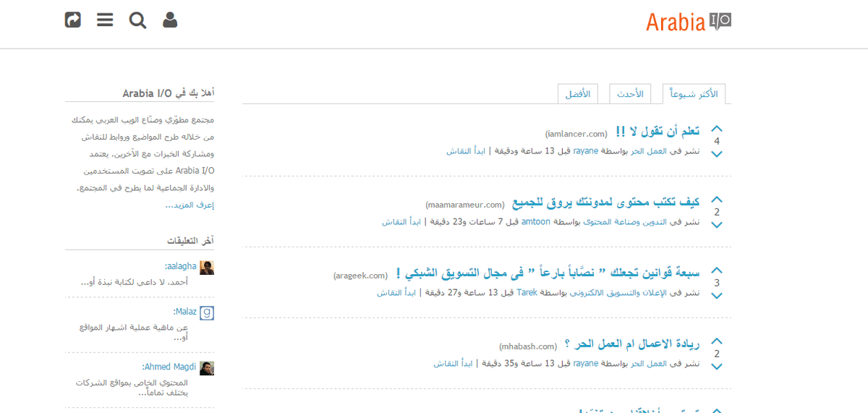The image size is (868, 413).
Task: Downvote the post from iamlancer.com
Action: click(x=717, y=154)
